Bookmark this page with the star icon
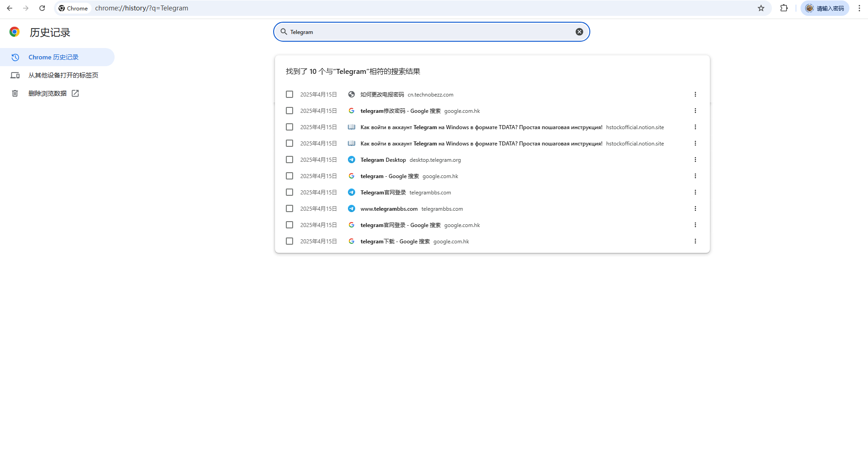 [761, 8]
